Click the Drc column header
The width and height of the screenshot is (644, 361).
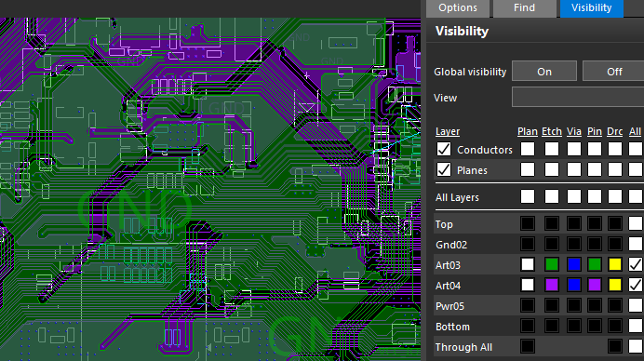click(x=615, y=131)
